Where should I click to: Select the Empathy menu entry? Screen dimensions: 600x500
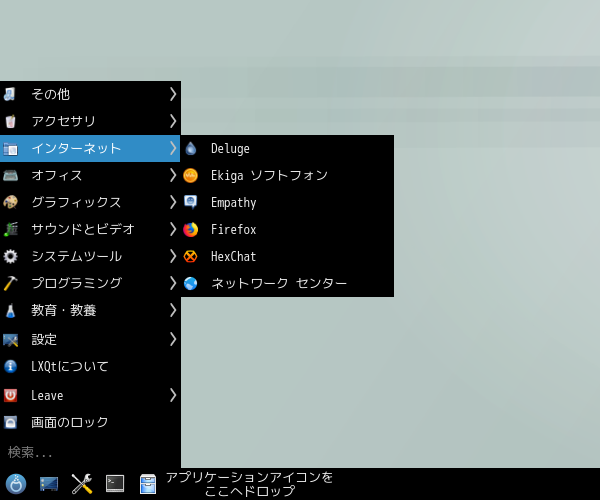287,202
